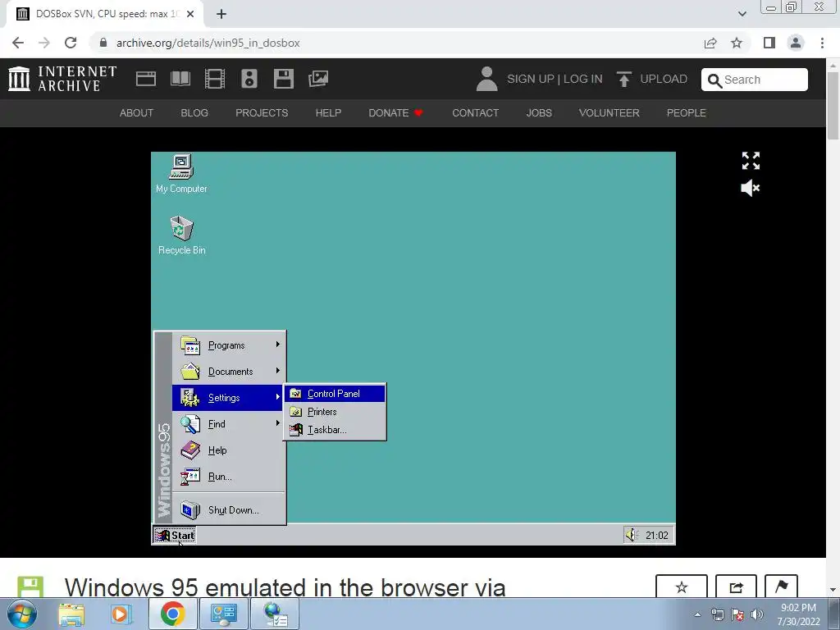
Task: Click the share item button
Action: [x=736, y=587]
